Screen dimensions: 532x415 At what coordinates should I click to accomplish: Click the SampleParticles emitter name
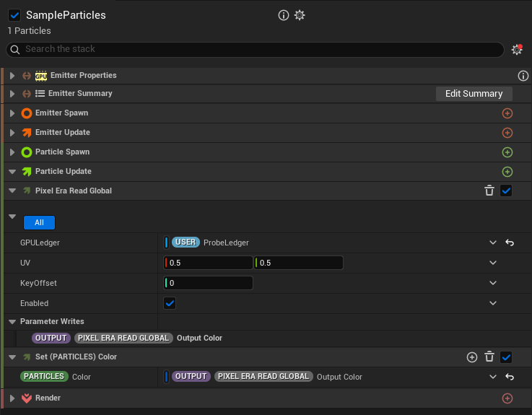click(x=66, y=15)
